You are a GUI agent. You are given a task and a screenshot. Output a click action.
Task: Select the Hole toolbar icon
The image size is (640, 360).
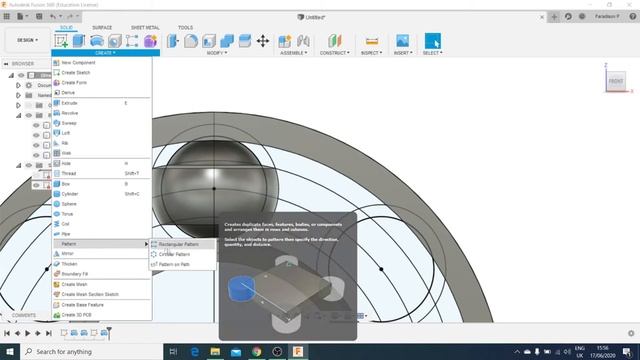[x=115, y=41]
